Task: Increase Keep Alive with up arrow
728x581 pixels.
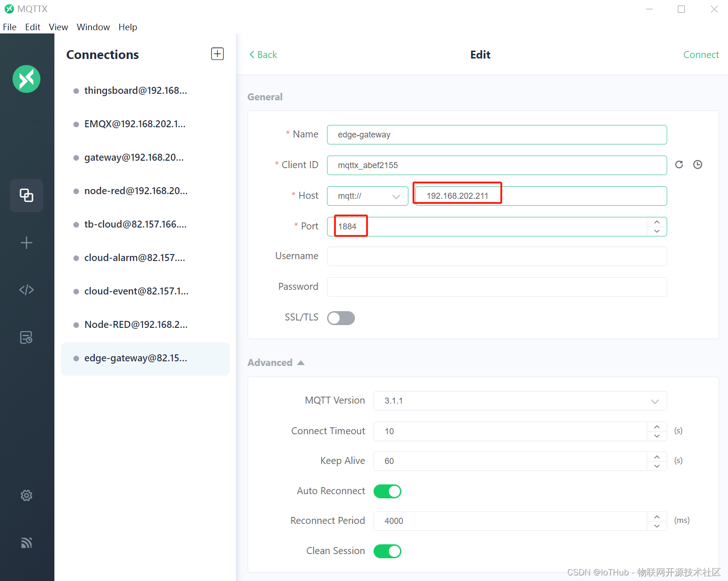Action: [x=657, y=457]
